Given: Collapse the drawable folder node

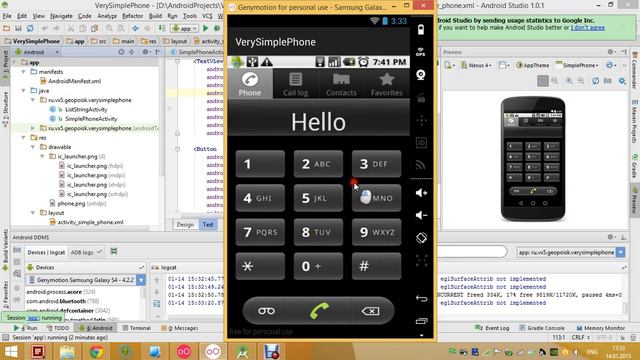Looking at the screenshot, I should click(x=33, y=147).
